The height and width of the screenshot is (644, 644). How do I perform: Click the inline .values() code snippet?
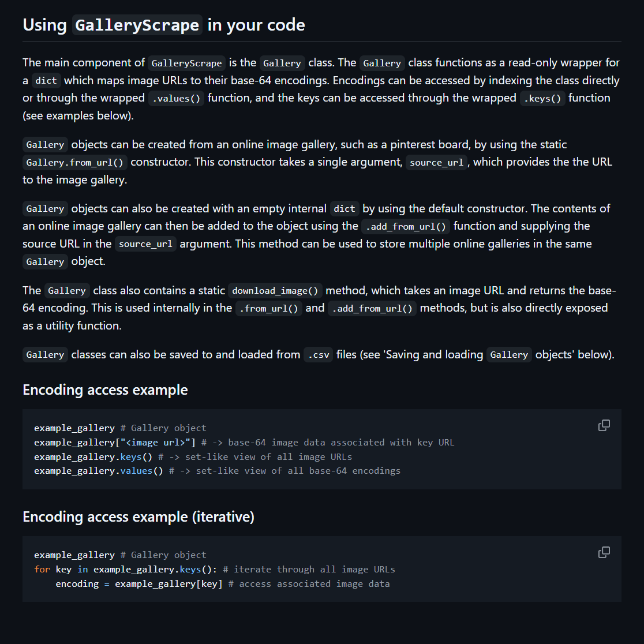point(176,98)
